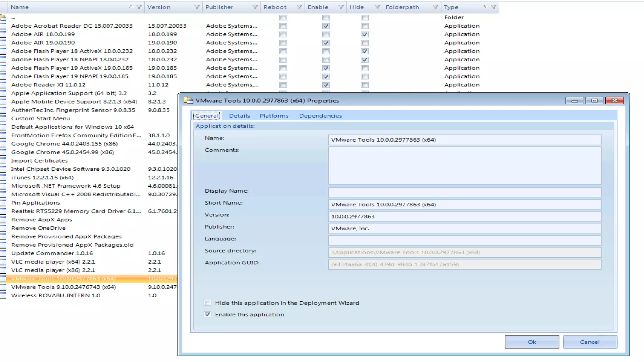Switch to the General tab

click(207, 116)
